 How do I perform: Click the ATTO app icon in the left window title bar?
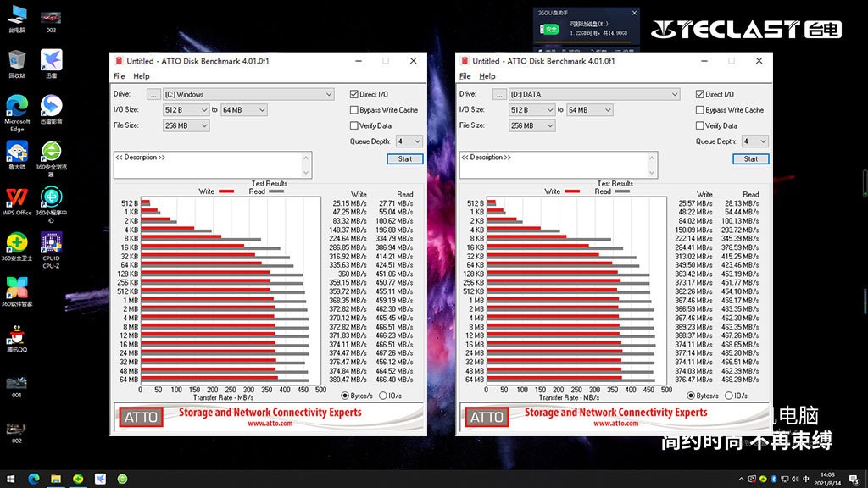(119, 61)
